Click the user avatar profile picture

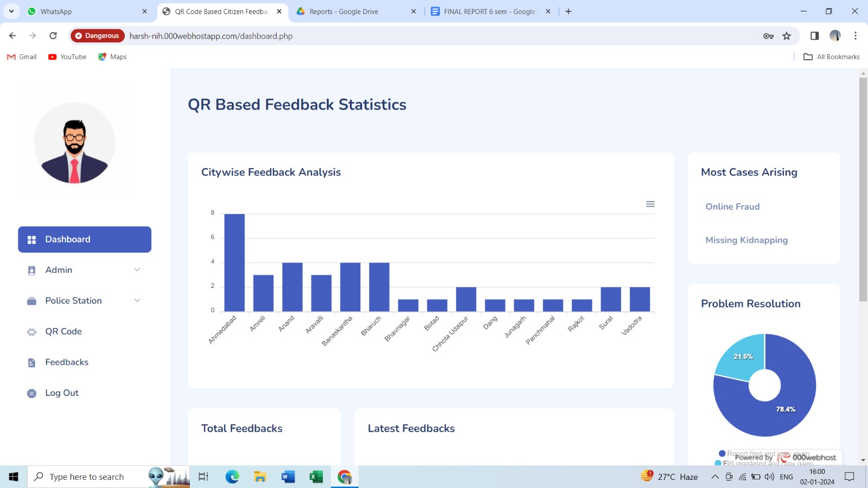tap(74, 143)
